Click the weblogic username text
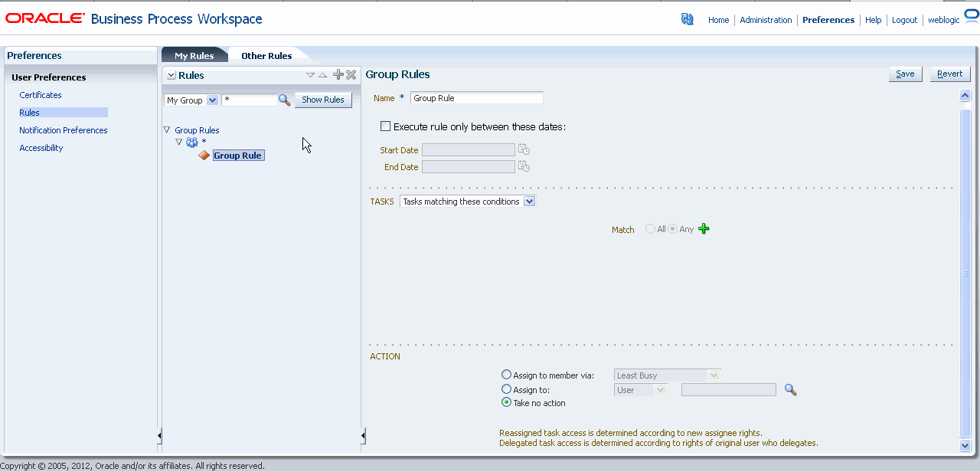Image resolution: width=980 pixels, height=472 pixels. point(944,20)
